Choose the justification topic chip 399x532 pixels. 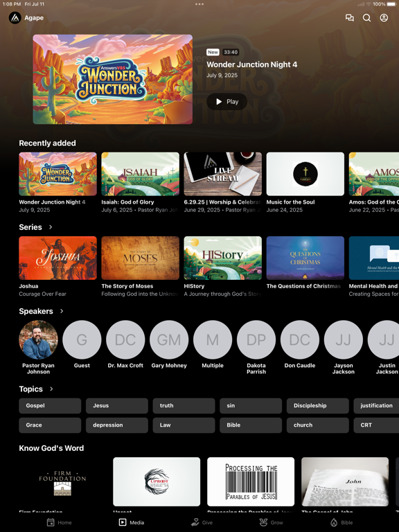coord(376,406)
